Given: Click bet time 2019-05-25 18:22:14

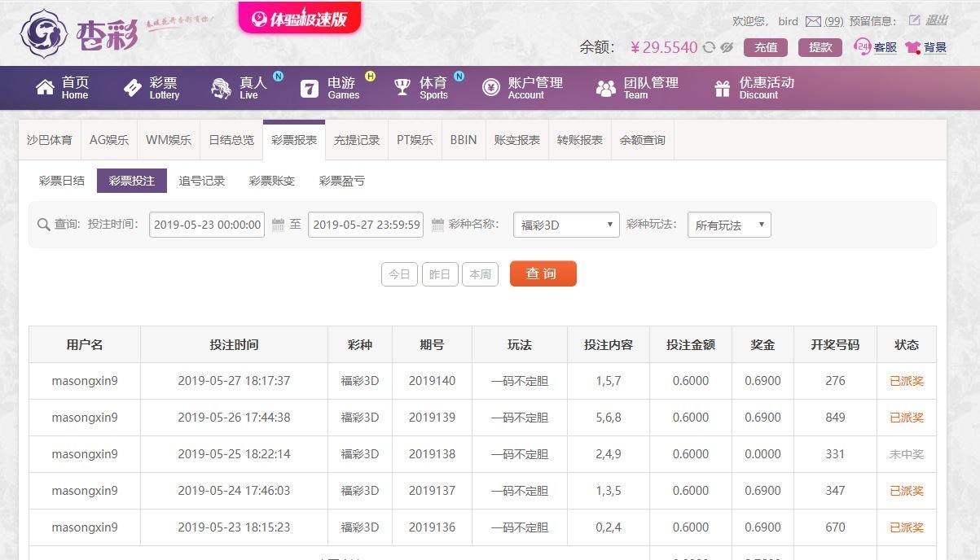Looking at the screenshot, I should 234,454.
